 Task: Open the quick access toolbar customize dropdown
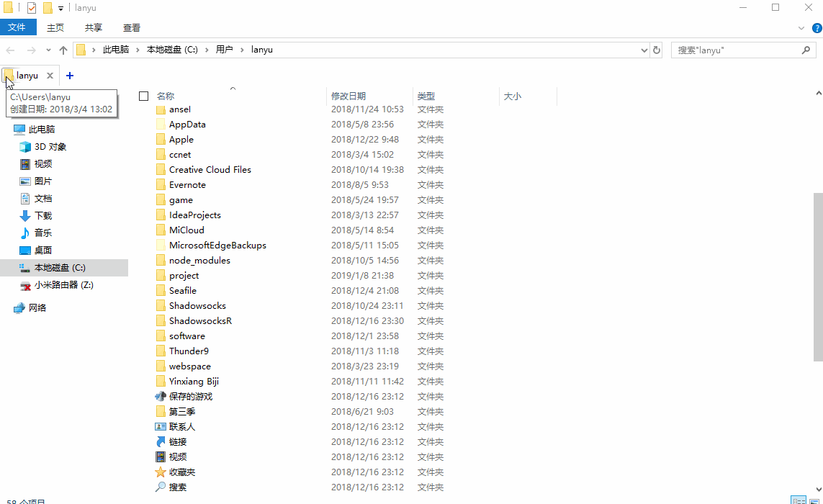point(61,9)
